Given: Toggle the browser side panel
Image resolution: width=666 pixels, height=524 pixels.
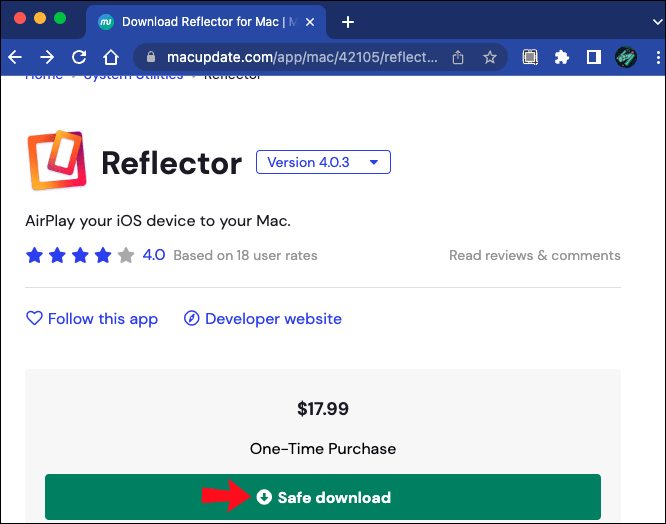Looking at the screenshot, I should (x=593, y=57).
